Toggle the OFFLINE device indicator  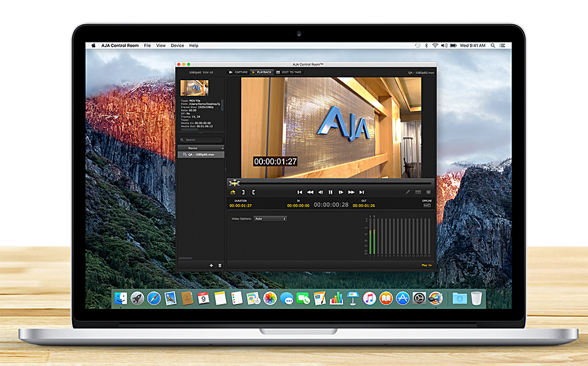click(x=427, y=205)
